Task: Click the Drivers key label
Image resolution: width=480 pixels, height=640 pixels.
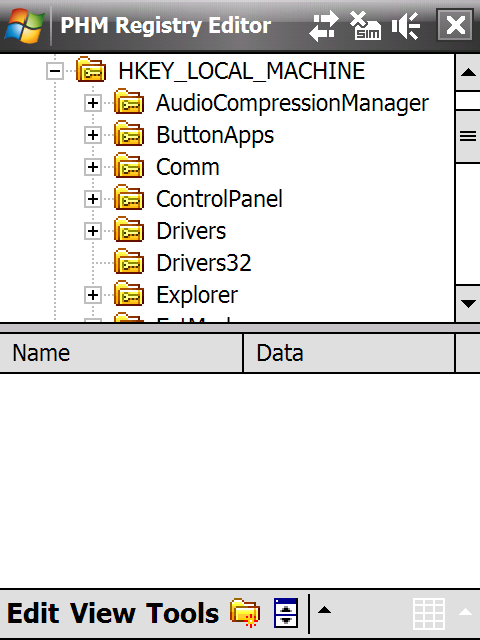Action: coord(191,231)
